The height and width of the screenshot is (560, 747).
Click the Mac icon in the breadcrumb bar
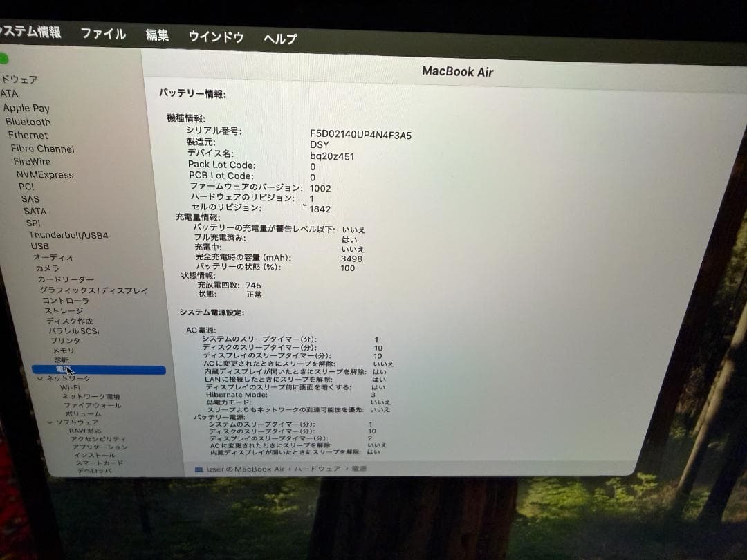[x=201, y=468]
